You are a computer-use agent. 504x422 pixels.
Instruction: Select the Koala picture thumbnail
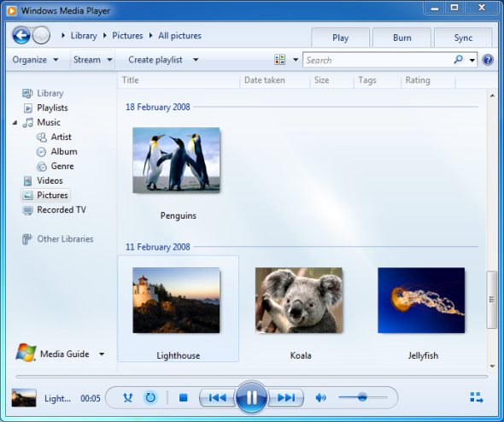click(x=299, y=300)
